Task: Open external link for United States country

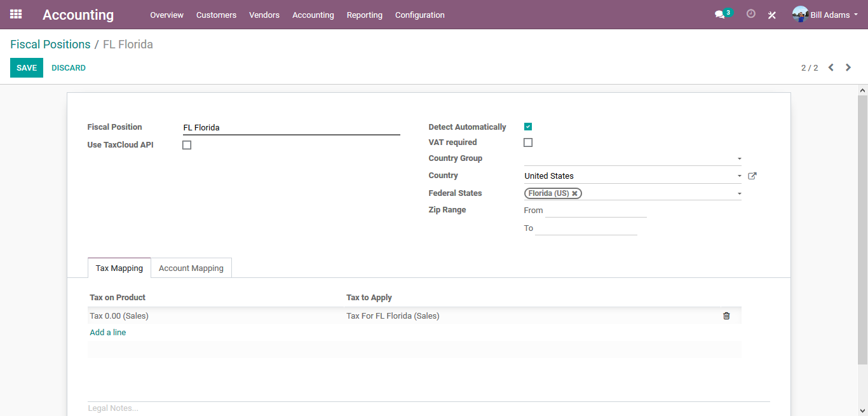Action: pyautogui.click(x=752, y=176)
